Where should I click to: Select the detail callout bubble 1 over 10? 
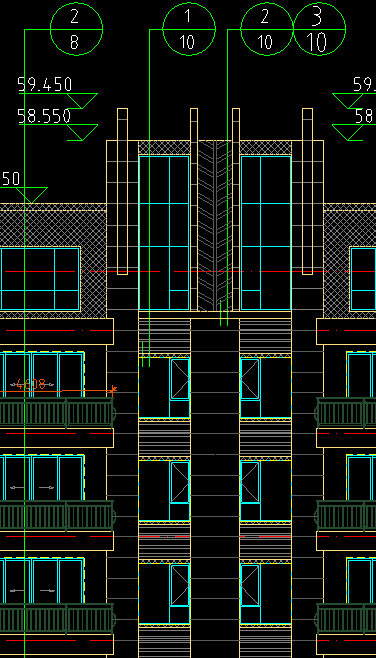[189, 29]
